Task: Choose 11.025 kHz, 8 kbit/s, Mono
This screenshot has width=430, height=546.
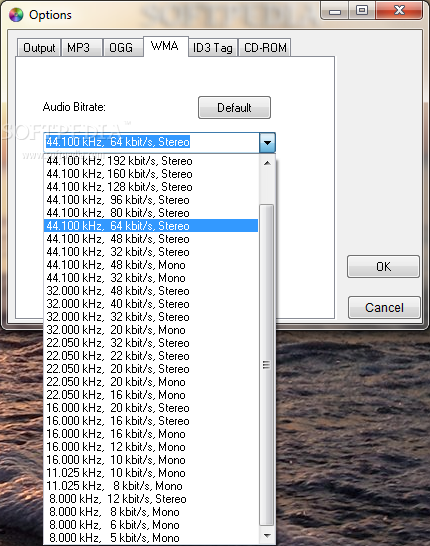Action: point(151,486)
